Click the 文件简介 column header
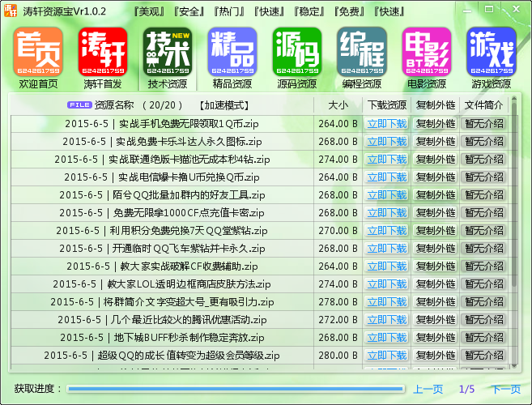 click(x=484, y=105)
